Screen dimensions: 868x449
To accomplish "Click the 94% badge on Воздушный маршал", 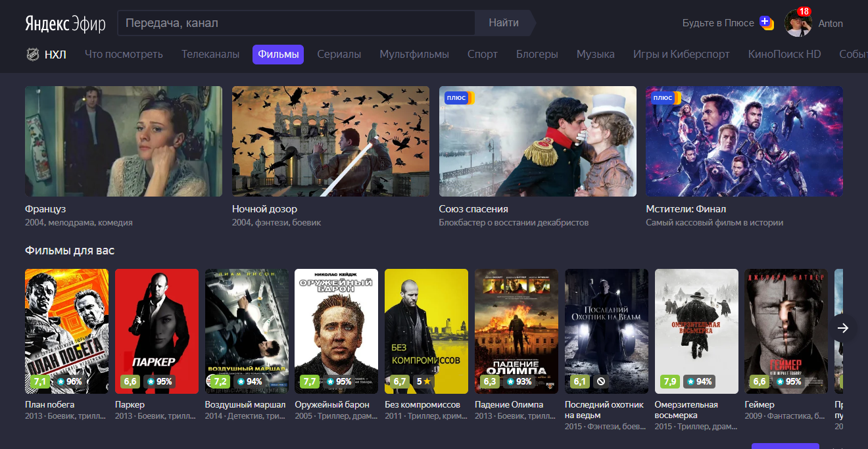I will (249, 381).
